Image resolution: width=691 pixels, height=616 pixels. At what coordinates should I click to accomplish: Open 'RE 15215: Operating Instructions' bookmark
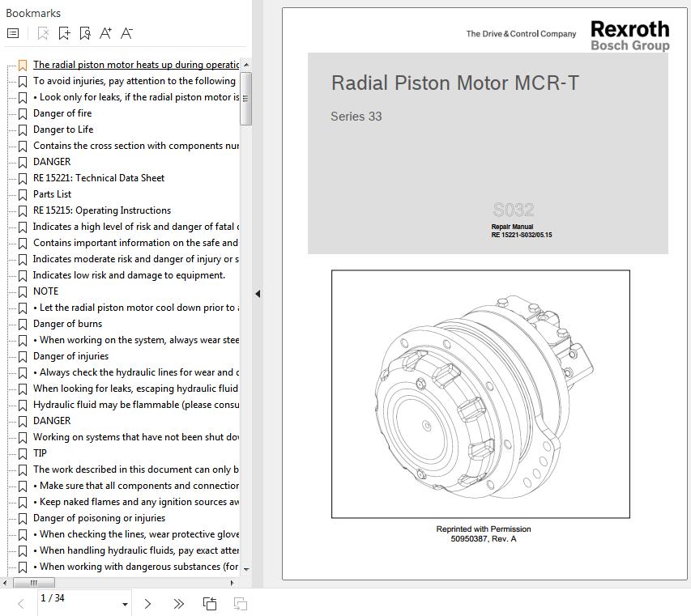point(102,210)
